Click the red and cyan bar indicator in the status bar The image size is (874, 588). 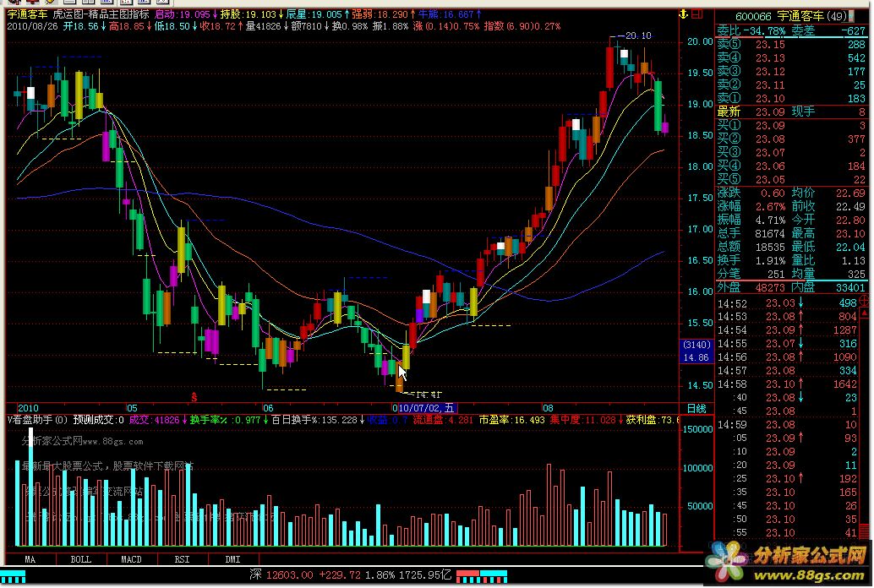point(482,576)
